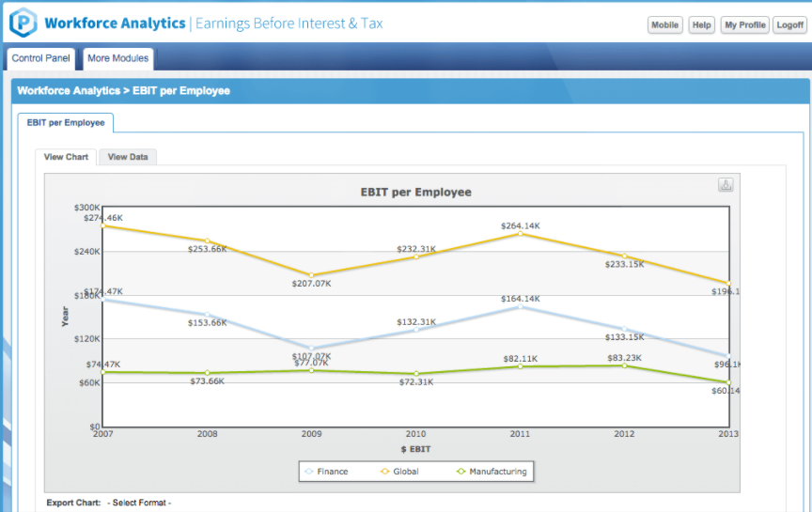Switch to the View Data tab
The height and width of the screenshot is (512, 812).
point(128,157)
